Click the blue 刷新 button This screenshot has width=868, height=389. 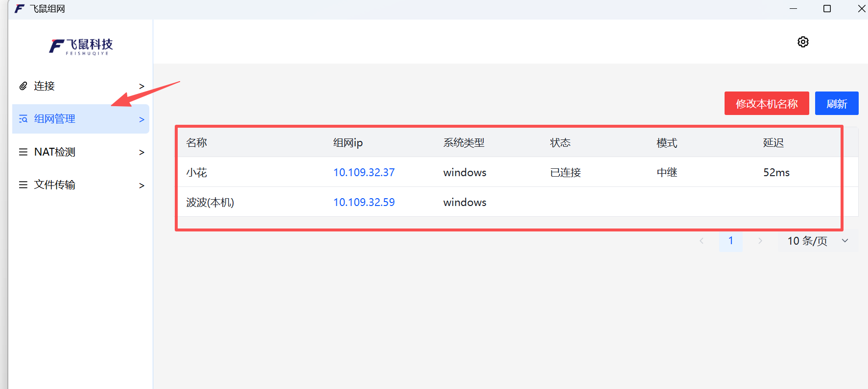coord(836,104)
